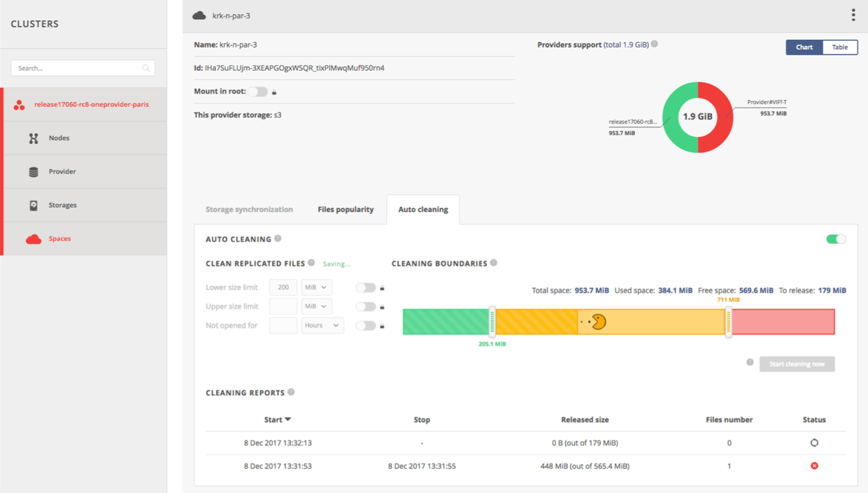The image size is (868, 493).
Task: Click the lock icon beside Upper size limit toggle
Action: coord(382,307)
